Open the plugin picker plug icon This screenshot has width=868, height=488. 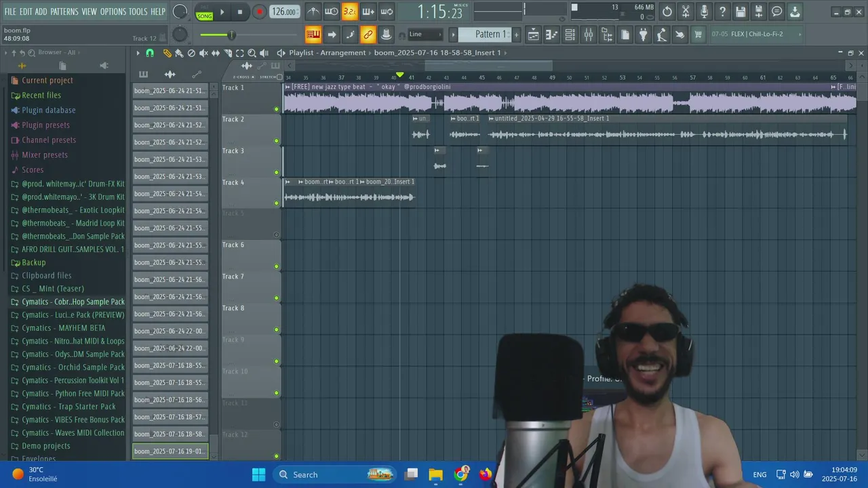pyautogui.click(x=644, y=35)
